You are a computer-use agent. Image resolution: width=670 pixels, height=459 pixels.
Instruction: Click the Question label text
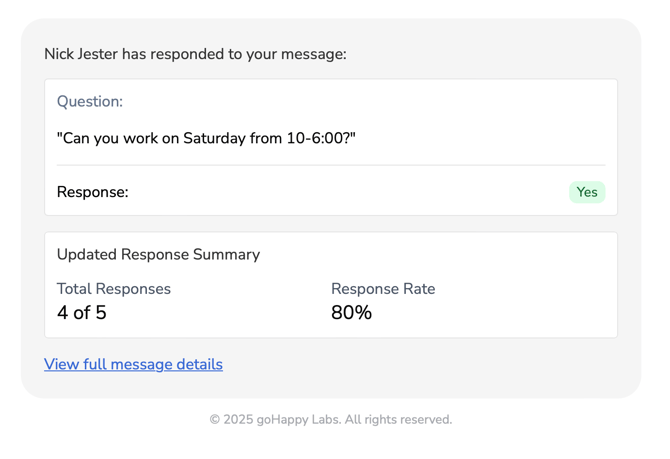pyautogui.click(x=90, y=101)
